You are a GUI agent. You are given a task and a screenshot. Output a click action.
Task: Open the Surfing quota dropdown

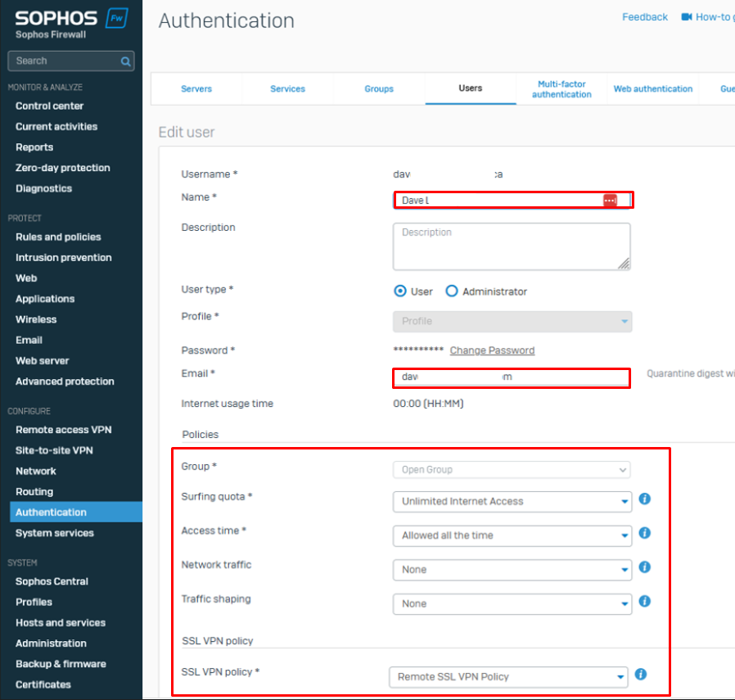point(512,501)
